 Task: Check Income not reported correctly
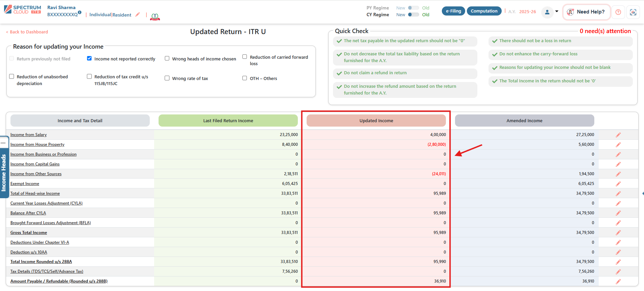pyautogui.click(x=89, y=58)
